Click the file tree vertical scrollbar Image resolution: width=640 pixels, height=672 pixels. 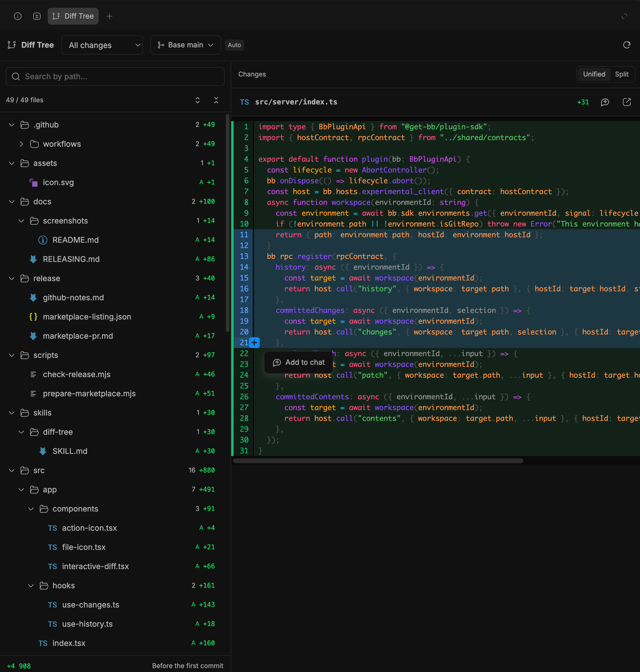[x=228, y=223]
